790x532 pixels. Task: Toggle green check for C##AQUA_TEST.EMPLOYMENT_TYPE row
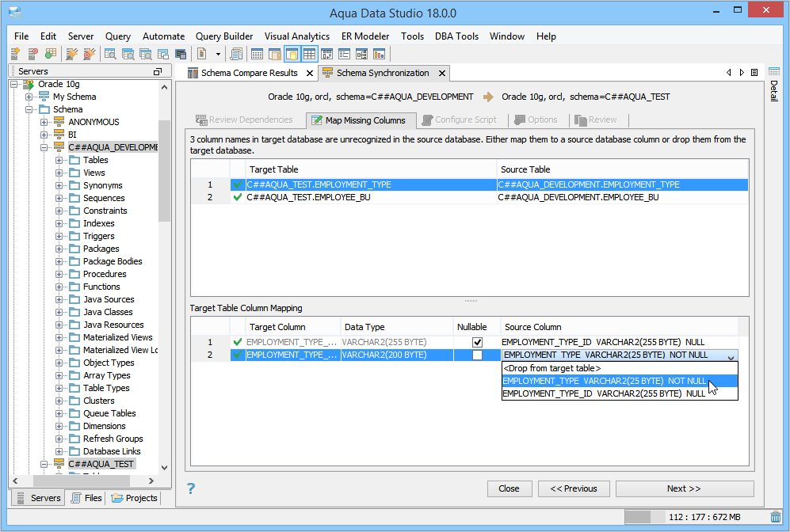point(238,184)
